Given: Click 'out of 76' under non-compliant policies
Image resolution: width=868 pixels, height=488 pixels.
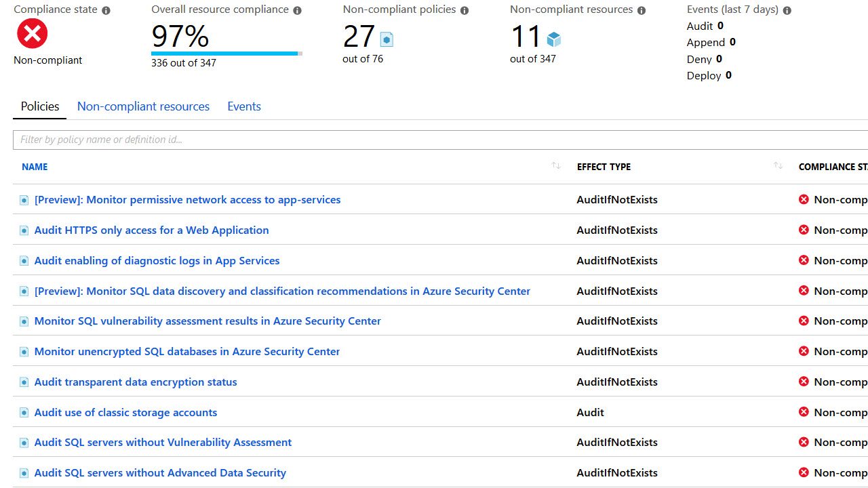Looking at the screenshot, I should tap(363, 59).
